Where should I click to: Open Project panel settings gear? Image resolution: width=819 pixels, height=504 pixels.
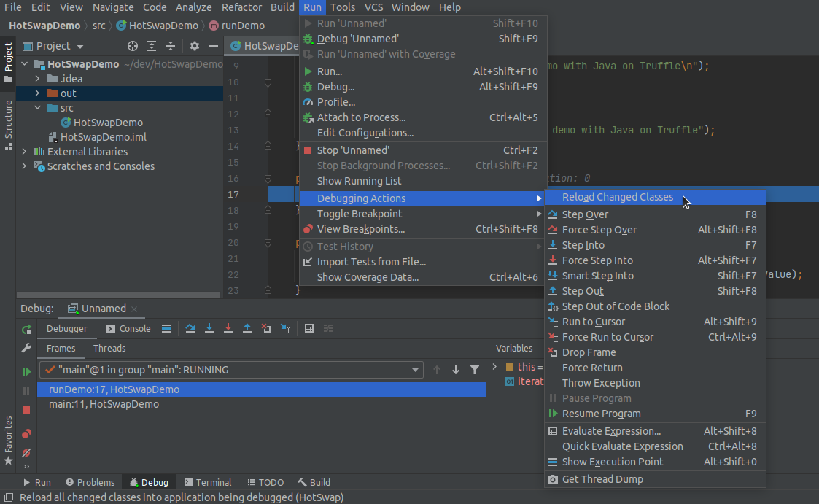pyautogui.click(x=194, y=46)
